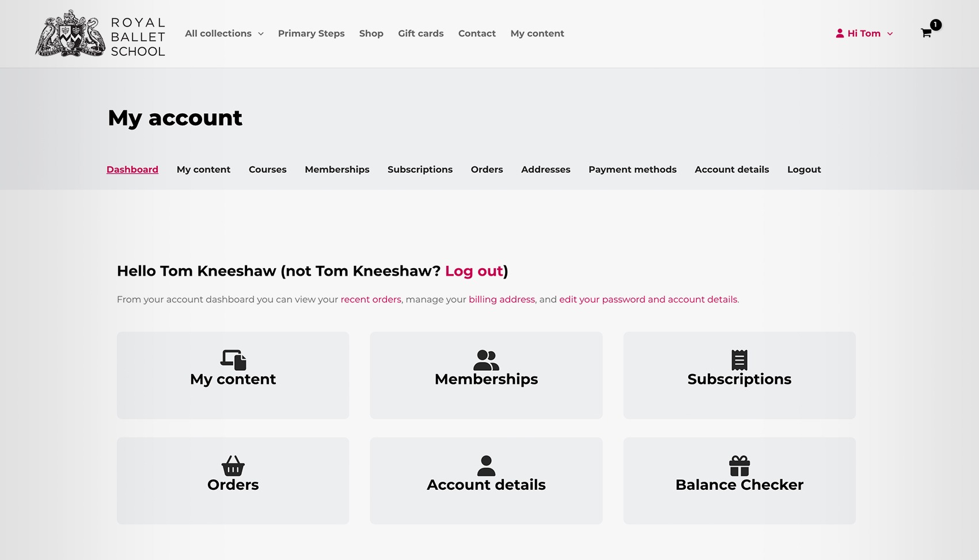Click edit your password and account details
The height and width of the screenshot is (560, 979).
tap(648, 299)
